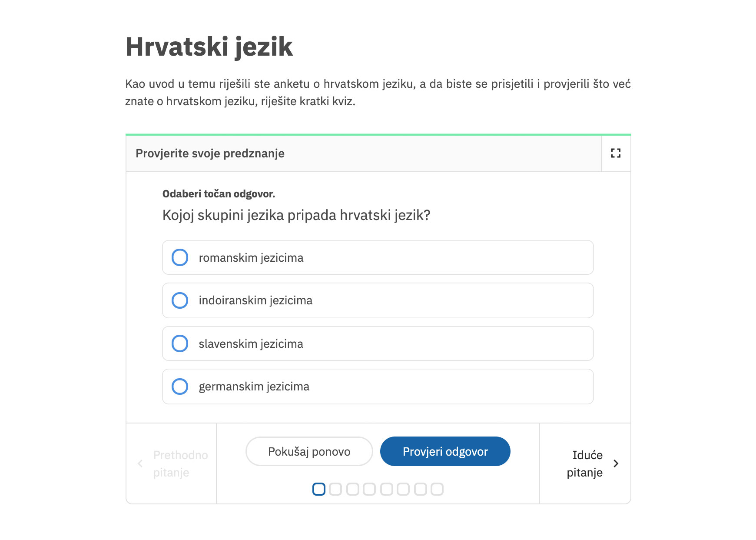
Task: Click the Pokušaj ponovo button
Action: (309, 451)
